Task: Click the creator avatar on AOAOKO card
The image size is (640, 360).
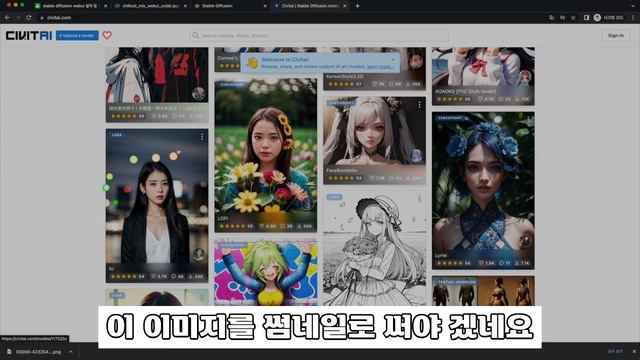Action: tap(525, 76)
